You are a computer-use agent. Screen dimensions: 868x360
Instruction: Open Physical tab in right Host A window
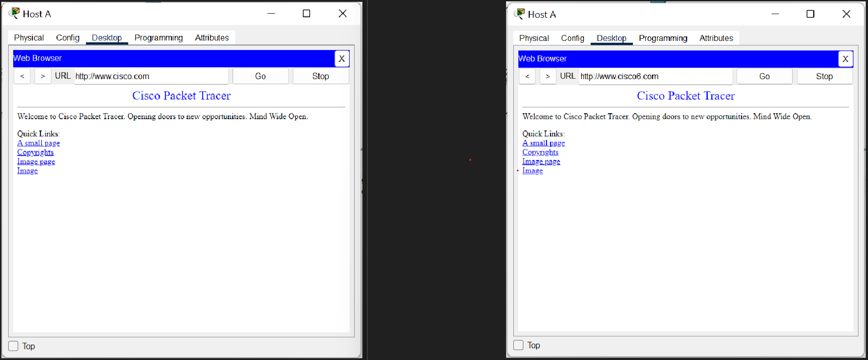534,38
